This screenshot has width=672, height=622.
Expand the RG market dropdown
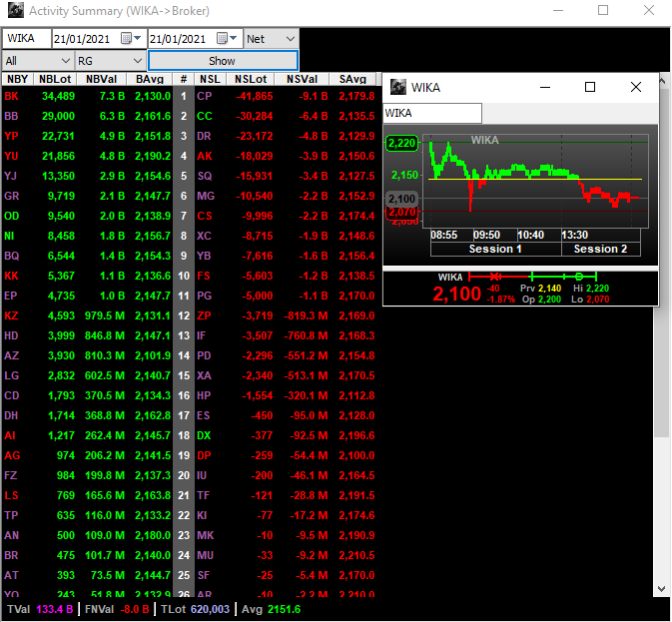(x=138, y=61)
